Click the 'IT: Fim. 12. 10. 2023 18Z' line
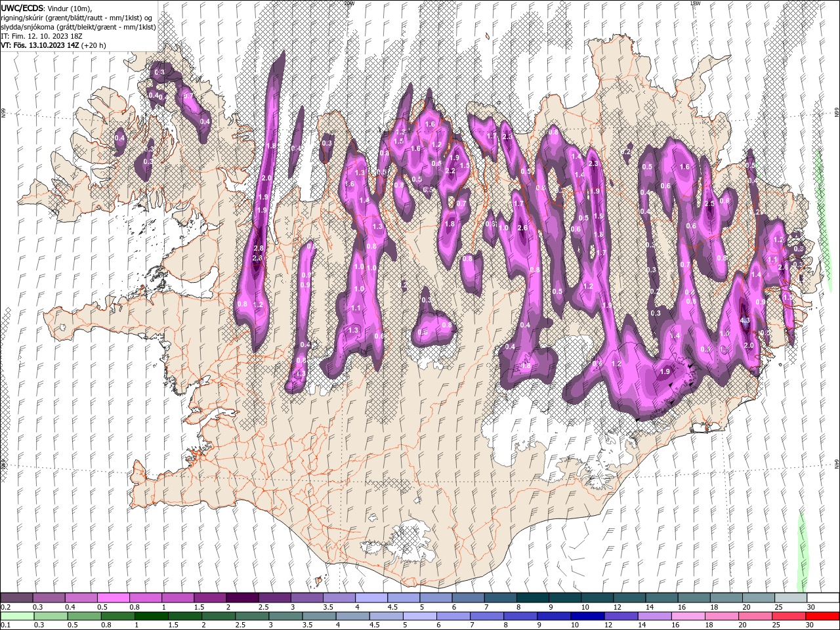The width and height of the screenshot is (840, 630). [43, 36]
